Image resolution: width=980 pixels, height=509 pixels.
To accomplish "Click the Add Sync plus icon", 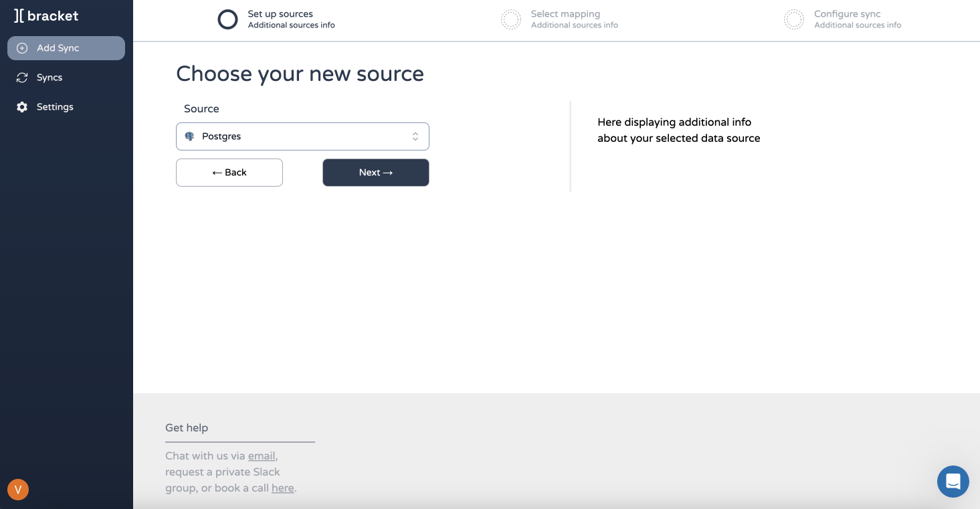I will (22, 48).
